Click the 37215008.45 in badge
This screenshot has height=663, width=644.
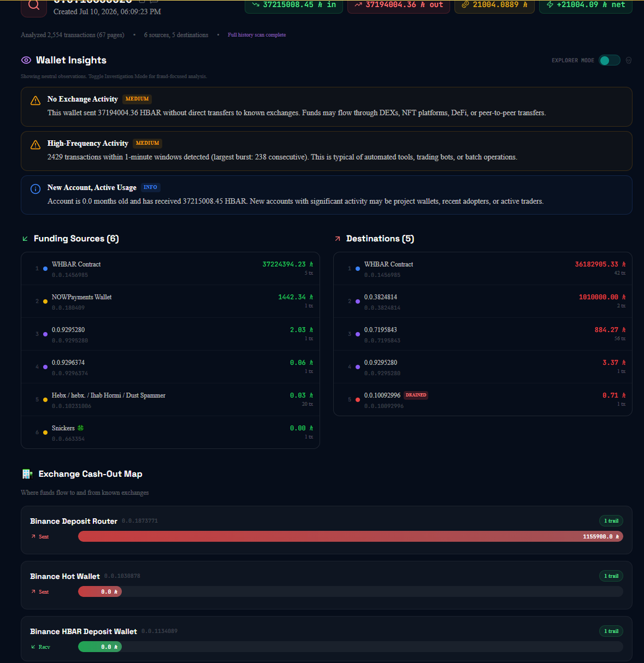coord(294,5)
